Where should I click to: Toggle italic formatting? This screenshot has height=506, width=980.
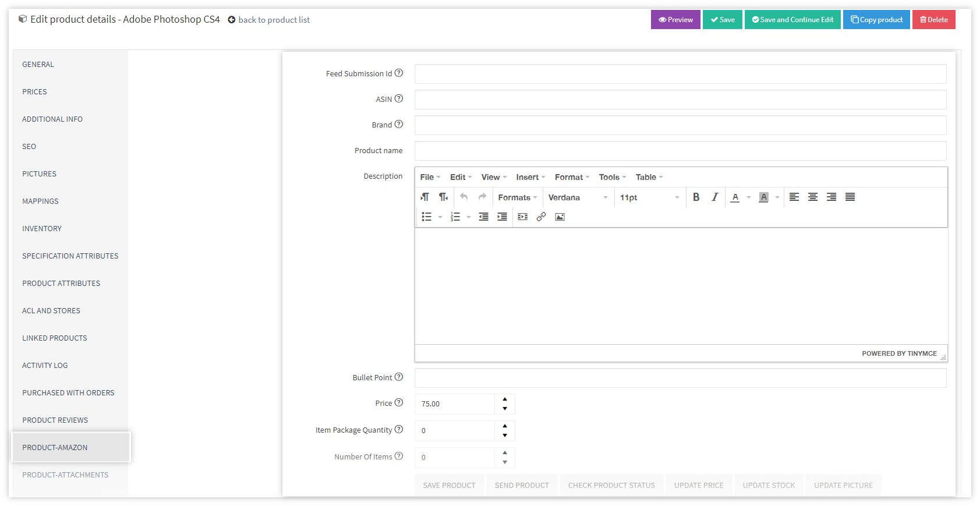coord(714,197)
